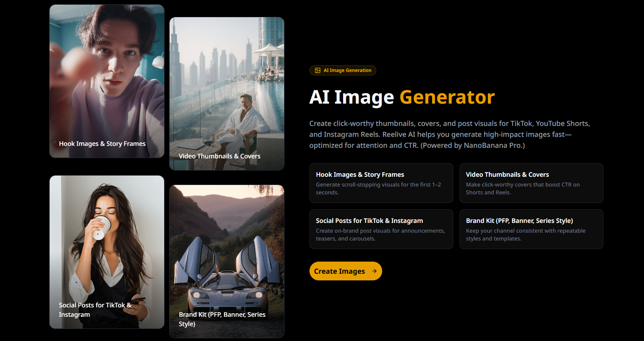Image resolution: width=644 pixels, height=341 pixels.
Task: Choose the Social Posts for TikTok & Instagram card
Action: click(x=381, y=229)
